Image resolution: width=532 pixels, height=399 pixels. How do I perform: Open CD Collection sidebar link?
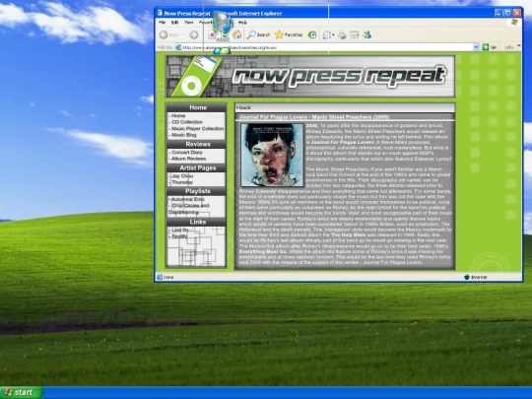point(186,122)
